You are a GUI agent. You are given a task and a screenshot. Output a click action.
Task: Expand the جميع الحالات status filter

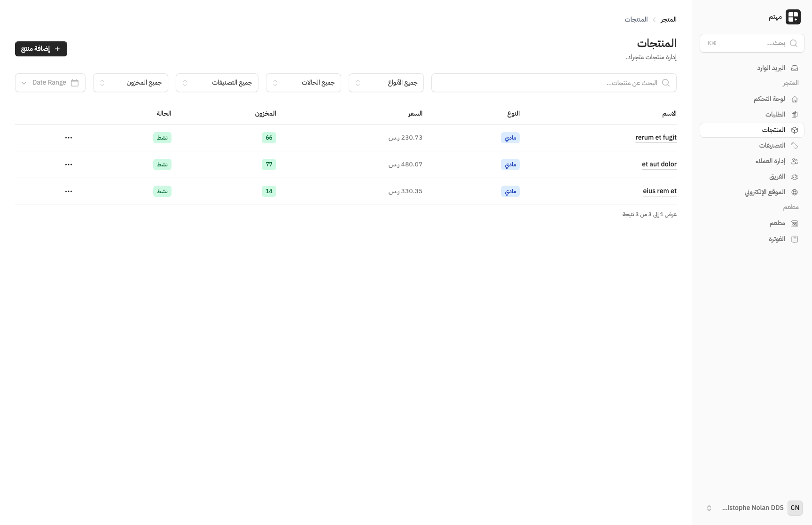pyautogui.click(x=303, y=83)
